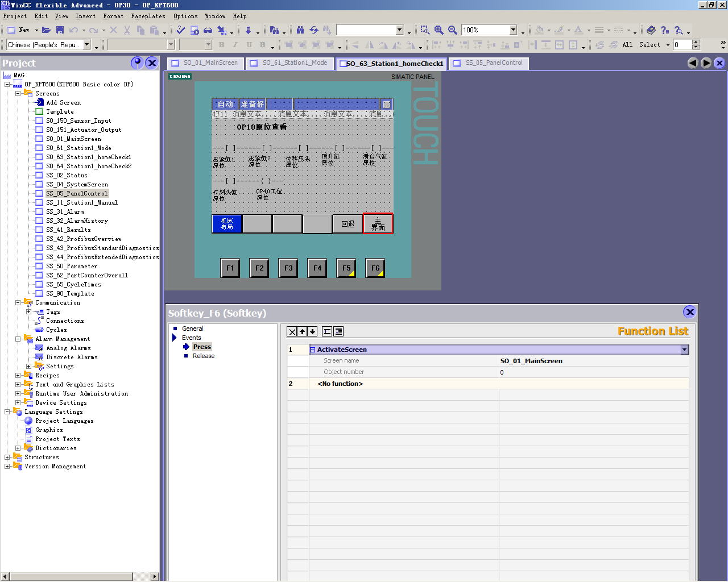Image resolution: width=728 pixels, height=582 pixels.
Task: Select General in softkey properties
Action: click(x=192, y=329)
